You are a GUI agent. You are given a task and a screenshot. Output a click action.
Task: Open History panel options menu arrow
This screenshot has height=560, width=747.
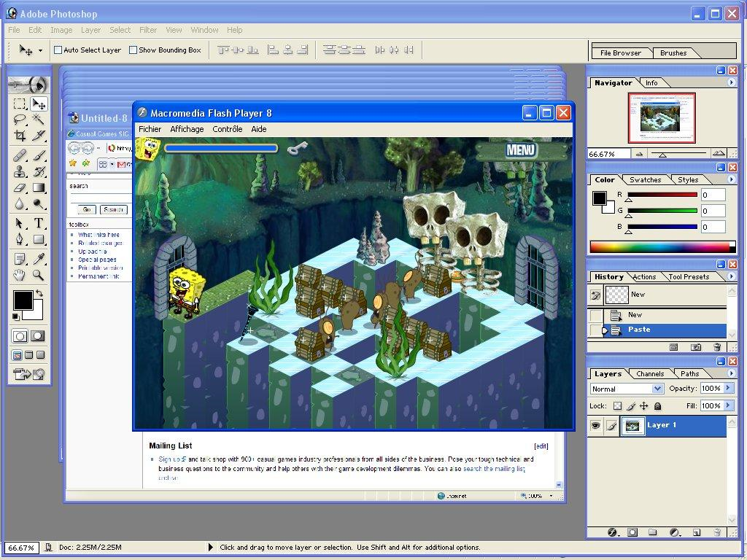(731, 276)
